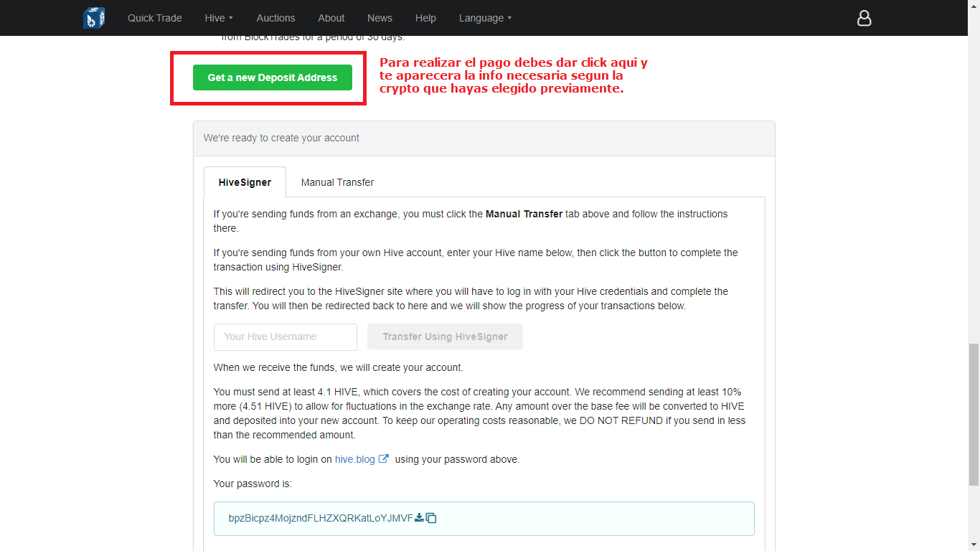Open the Auctions page

tap(275, 18)
